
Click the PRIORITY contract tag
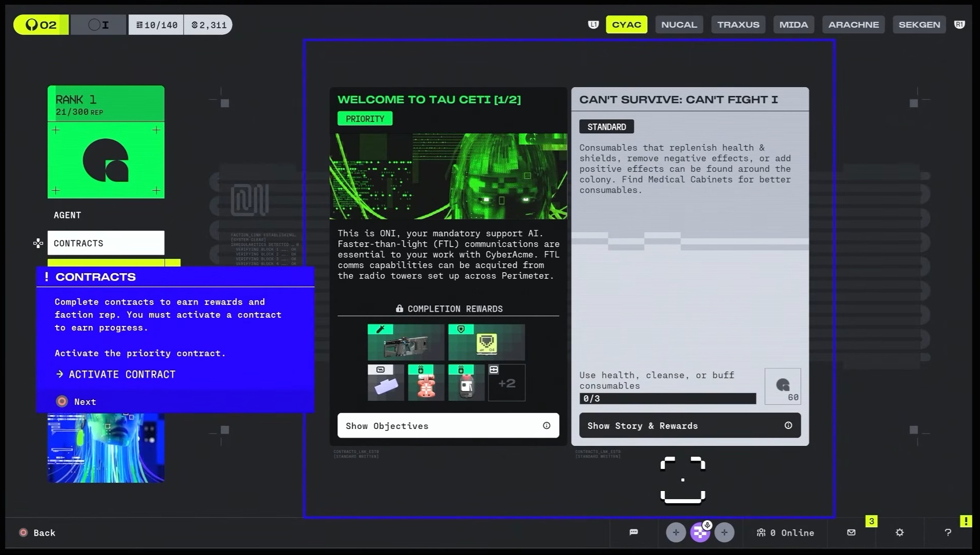(365, 119)
